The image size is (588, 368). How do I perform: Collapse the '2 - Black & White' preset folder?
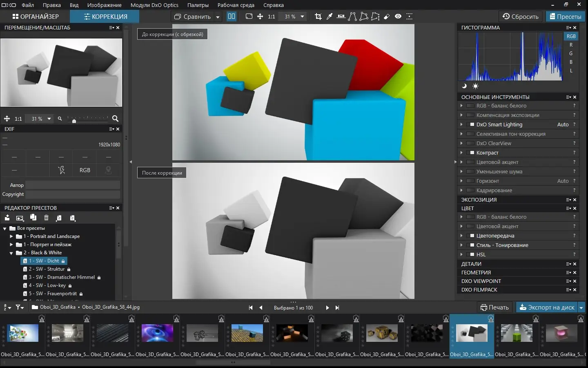pos(11,253)
